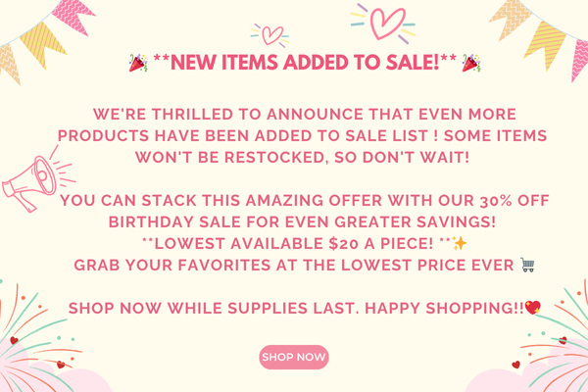Click the shopping cart emoji icon
Viewport: 588px width, 392px height.
click(527, 265)
